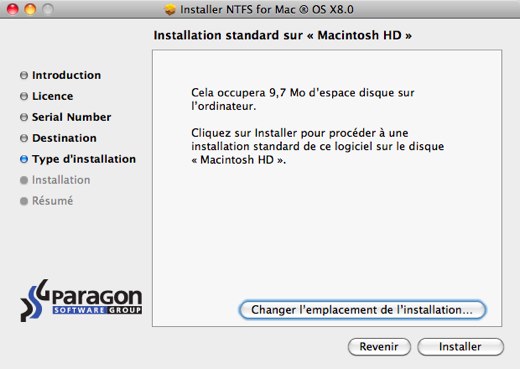The height and width of the screenshot is (369, 520).
Task: Click the disk space text paragraph
Action: (x=303, y=99)
